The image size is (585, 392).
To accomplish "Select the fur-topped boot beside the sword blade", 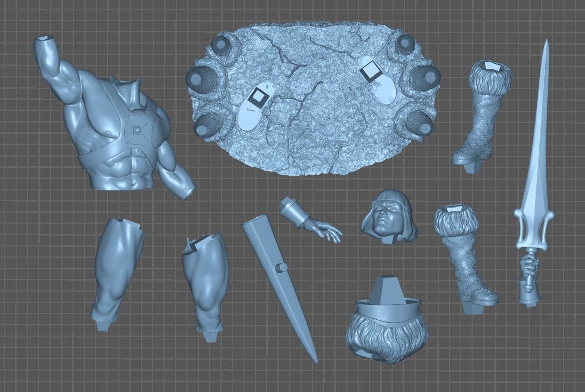I will (x=481, y=117).
